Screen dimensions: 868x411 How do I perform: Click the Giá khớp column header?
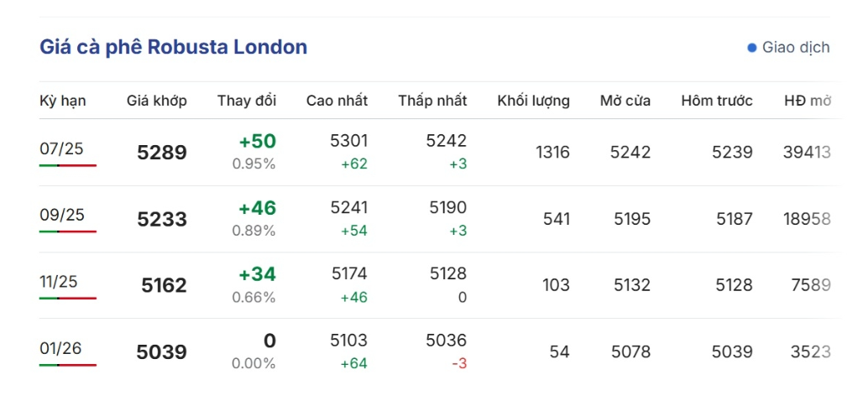157,101
